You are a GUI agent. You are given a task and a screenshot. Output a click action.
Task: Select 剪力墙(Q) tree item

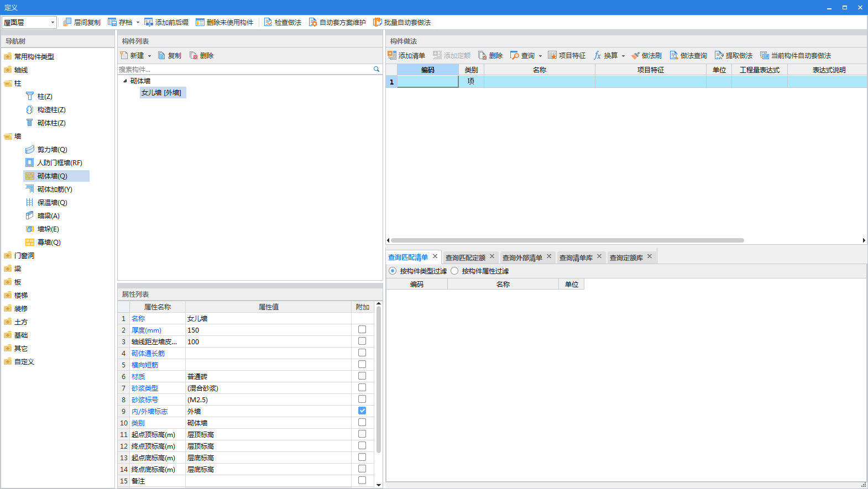(52, 149)
